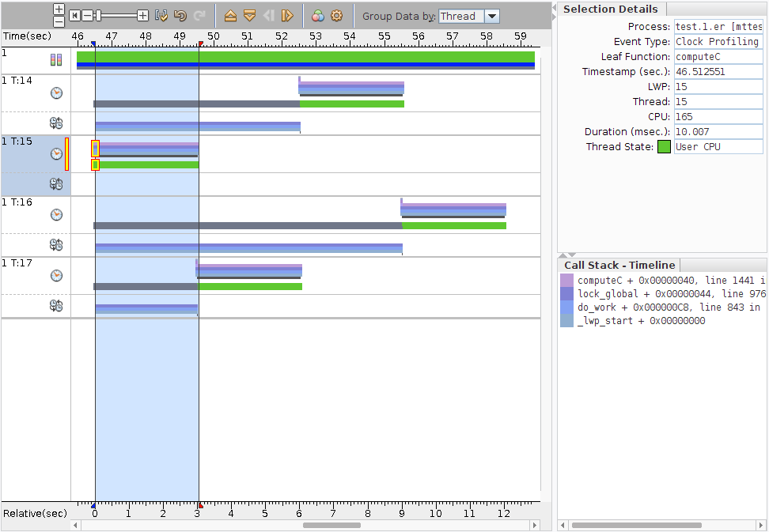The width and height of the screenshot is (769, 532).
Task: Click the Process field showing test.1.er
Action: 718,26
